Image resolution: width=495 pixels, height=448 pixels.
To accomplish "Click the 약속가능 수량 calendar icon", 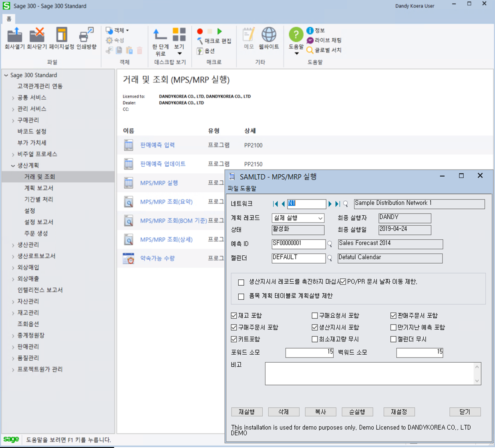I will [x=129, y=258].
